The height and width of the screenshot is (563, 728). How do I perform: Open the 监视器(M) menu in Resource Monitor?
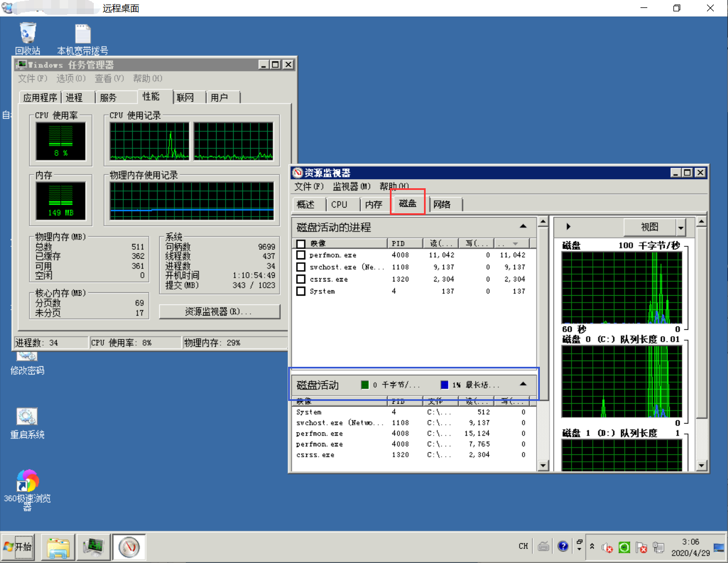[352, 187]
